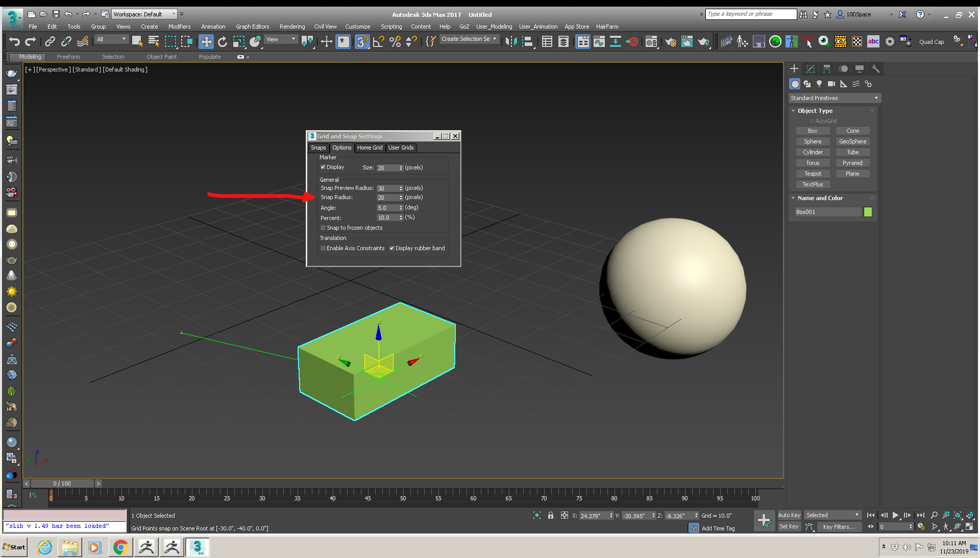Select the Select and Move tool
The width and height of the screenshot is (980, 558).
(x=207, y=42)
